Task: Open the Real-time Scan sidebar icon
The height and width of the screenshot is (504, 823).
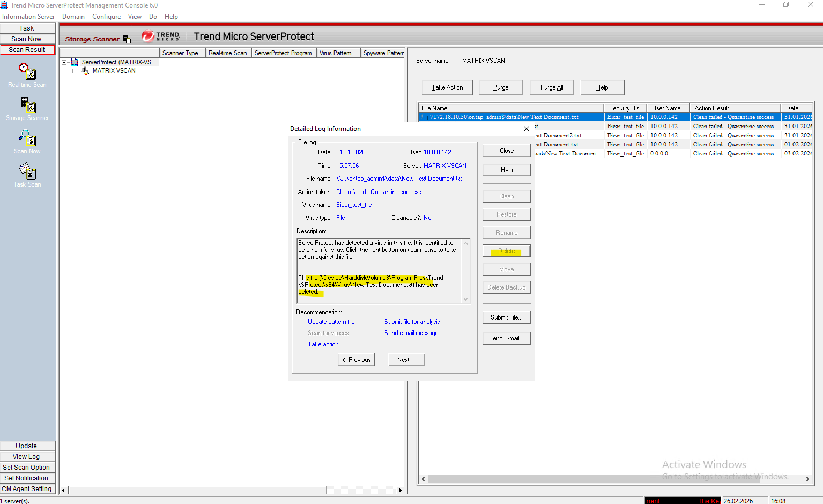Action: pos(27,71)
